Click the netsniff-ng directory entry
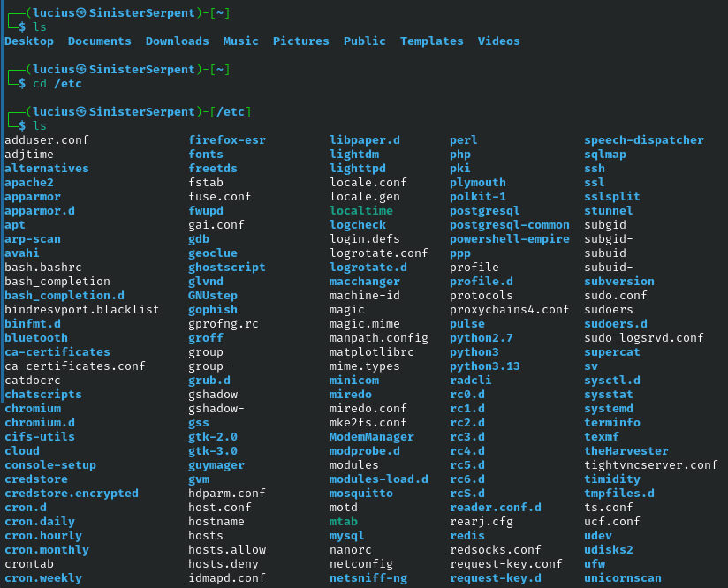This screenshot has width=728, height=588. (x=368, y=578)
